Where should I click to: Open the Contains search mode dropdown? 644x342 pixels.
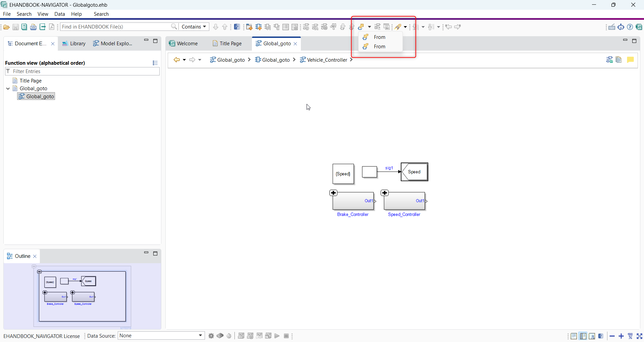click(x=194, y=27)
